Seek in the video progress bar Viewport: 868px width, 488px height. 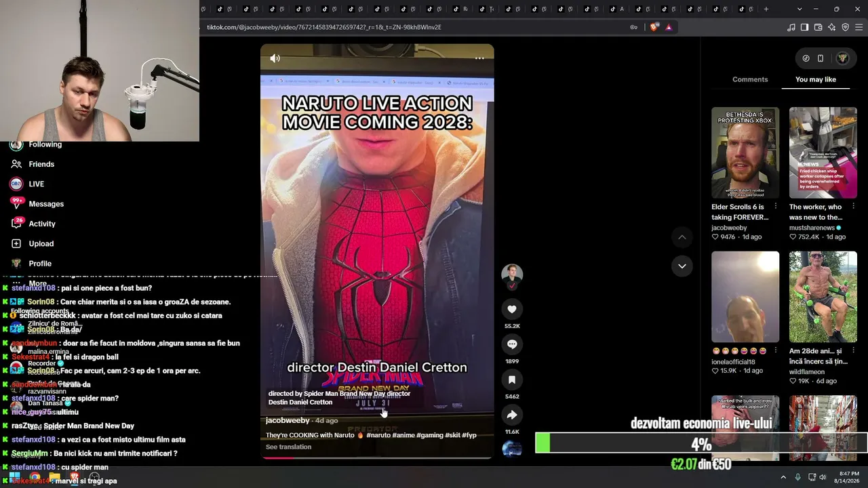[377, 457]
